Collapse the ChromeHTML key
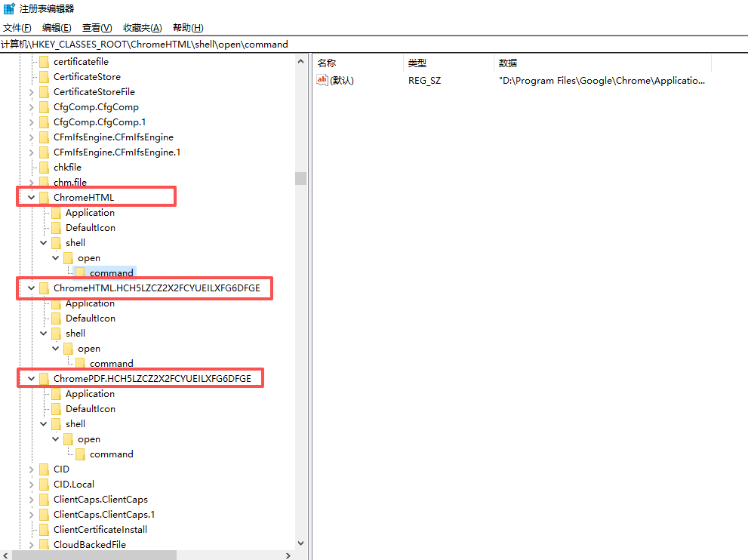The width and height of the screenshot is (748, 560). (32, 198)
